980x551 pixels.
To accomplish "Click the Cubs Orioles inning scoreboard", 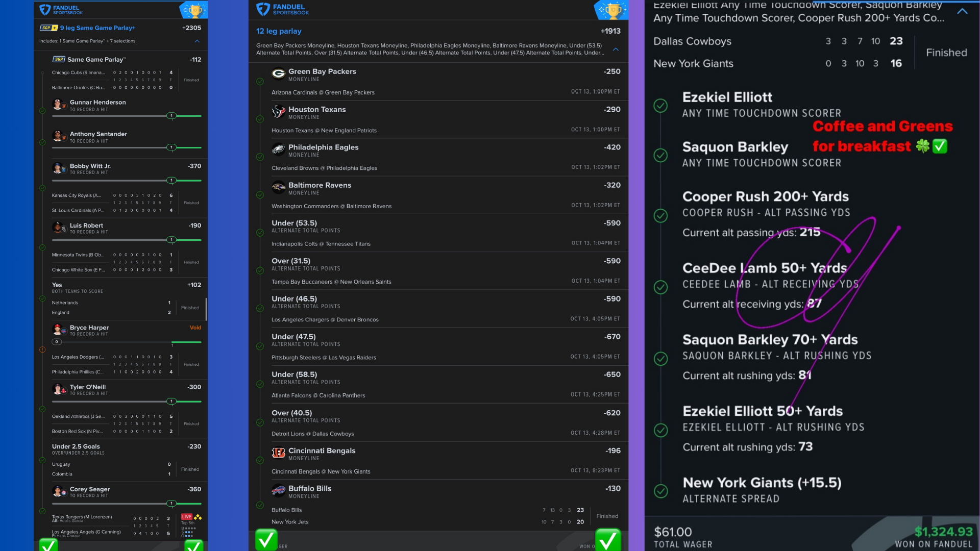I will coord(127,80).
